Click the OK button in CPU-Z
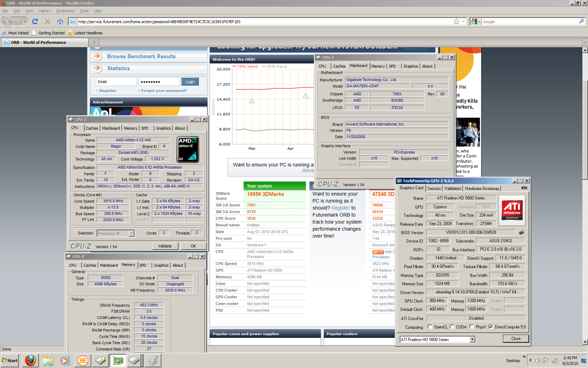The height and width of the screenshot is (368, 588). [x=193, y=246]
